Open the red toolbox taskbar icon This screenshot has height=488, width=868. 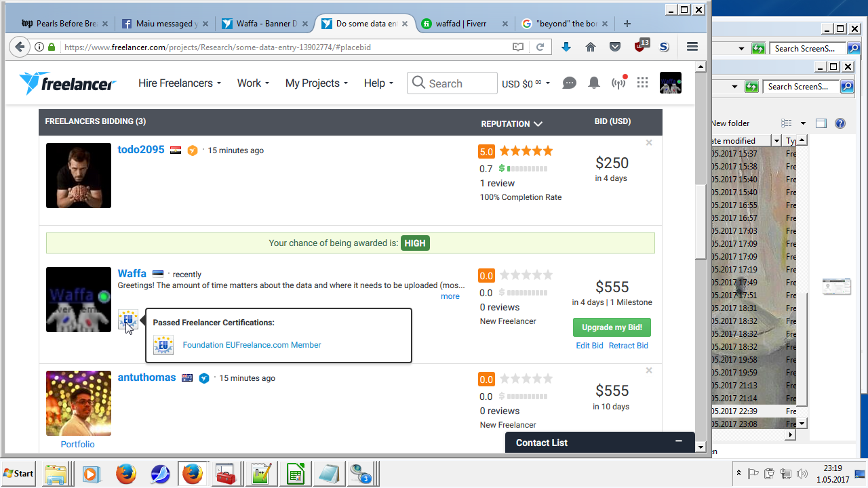tap(225, 474)
